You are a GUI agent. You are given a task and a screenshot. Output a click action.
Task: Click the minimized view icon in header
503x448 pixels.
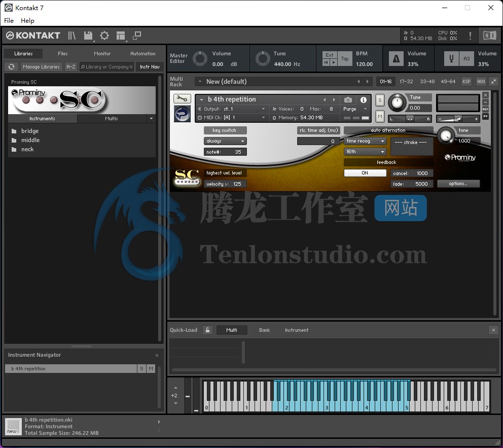pos(137,36)
